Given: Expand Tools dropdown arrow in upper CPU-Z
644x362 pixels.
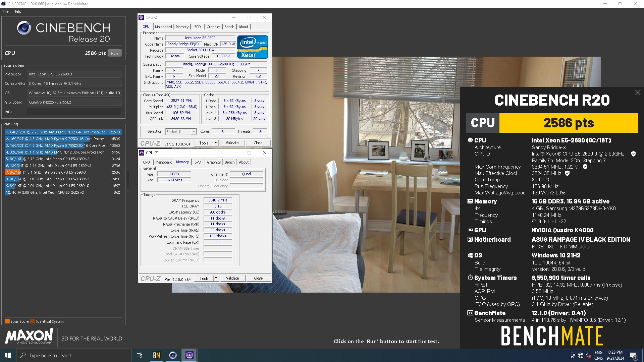Looking at the screenshot, I should [216, 143].
